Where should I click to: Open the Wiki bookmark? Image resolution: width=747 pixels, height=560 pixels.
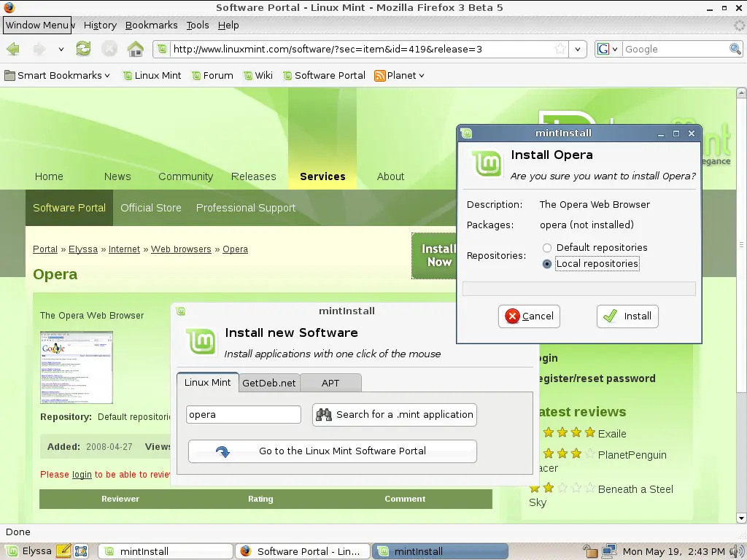tap(258, 75)
